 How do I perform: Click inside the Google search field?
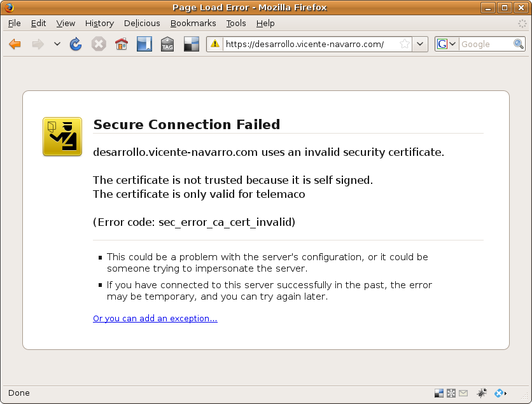tap(485, 44)
